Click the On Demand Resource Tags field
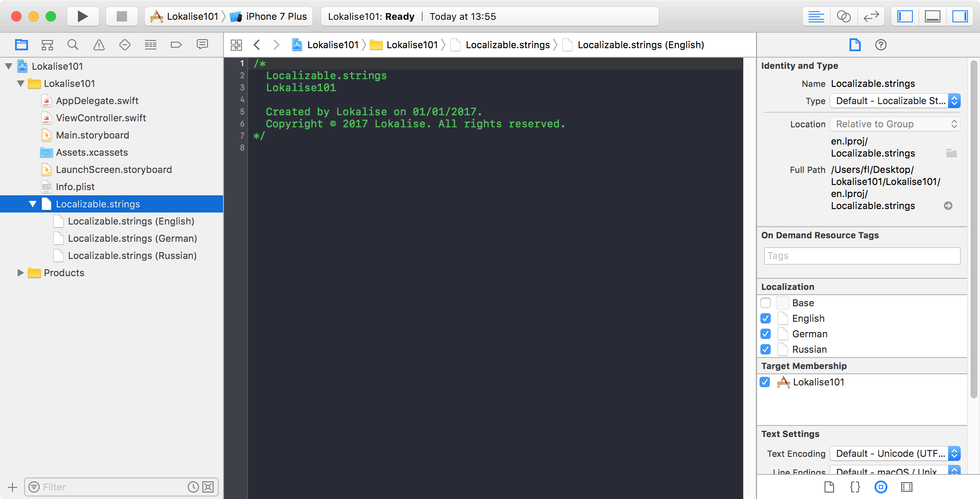Image resolution: width=980 pixels, height=499 pixels. click(862, 256)
